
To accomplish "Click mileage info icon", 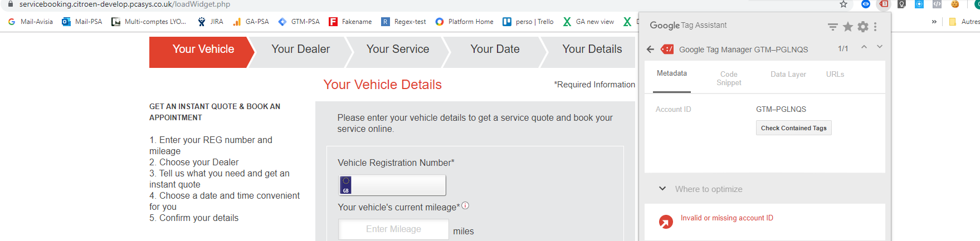I will [x=465, y=205].
